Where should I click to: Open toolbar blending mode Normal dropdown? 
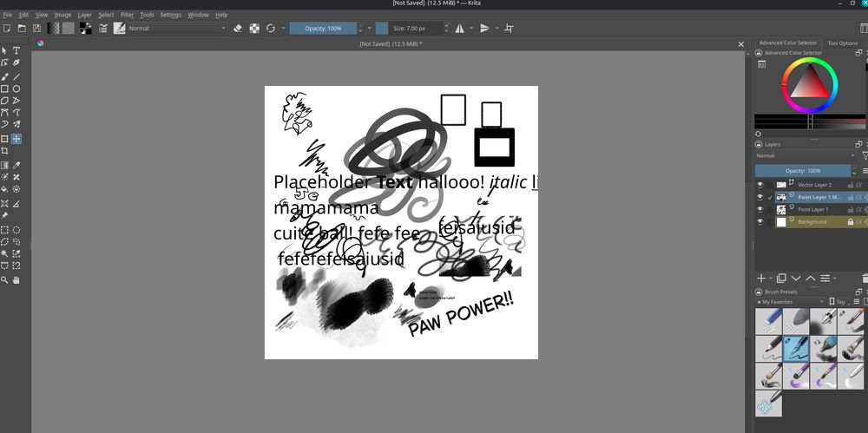[x=177, y=29]
